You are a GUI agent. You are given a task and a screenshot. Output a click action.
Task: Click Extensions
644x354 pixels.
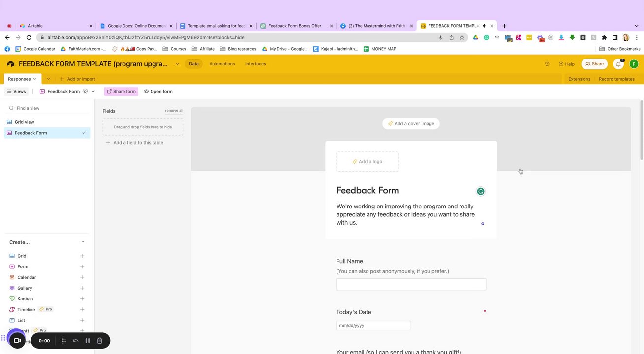[x=579, y=79]
